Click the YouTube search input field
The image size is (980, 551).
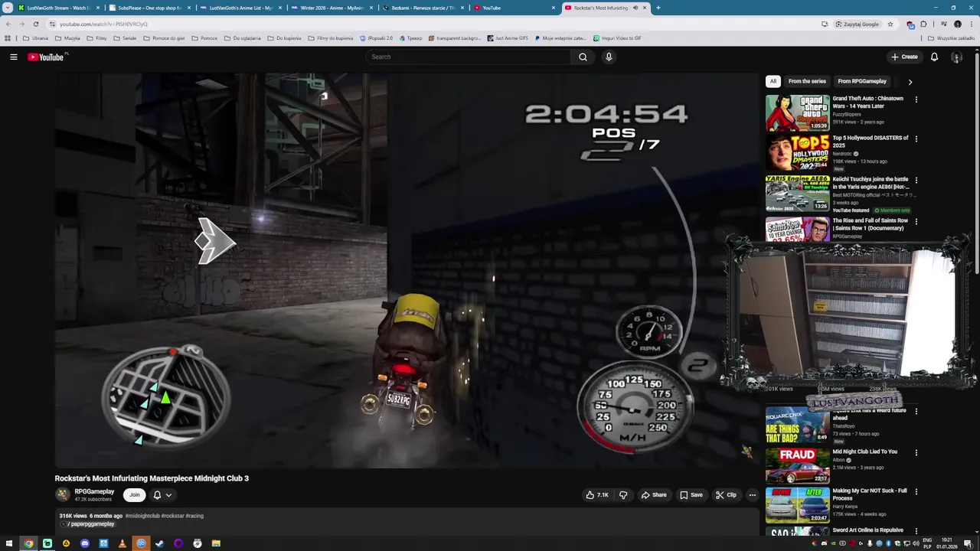click(x=469, y=57)
